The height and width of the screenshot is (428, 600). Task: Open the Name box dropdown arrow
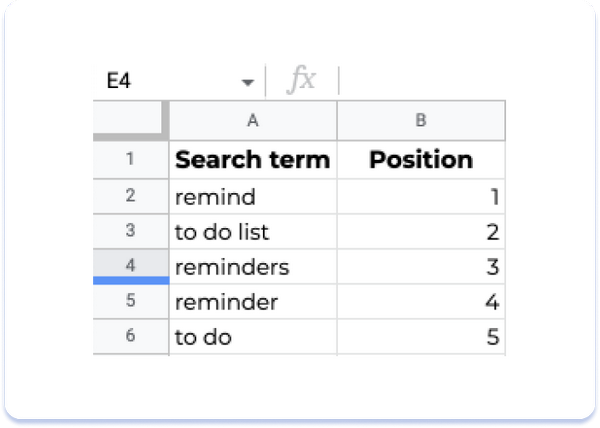248,82
